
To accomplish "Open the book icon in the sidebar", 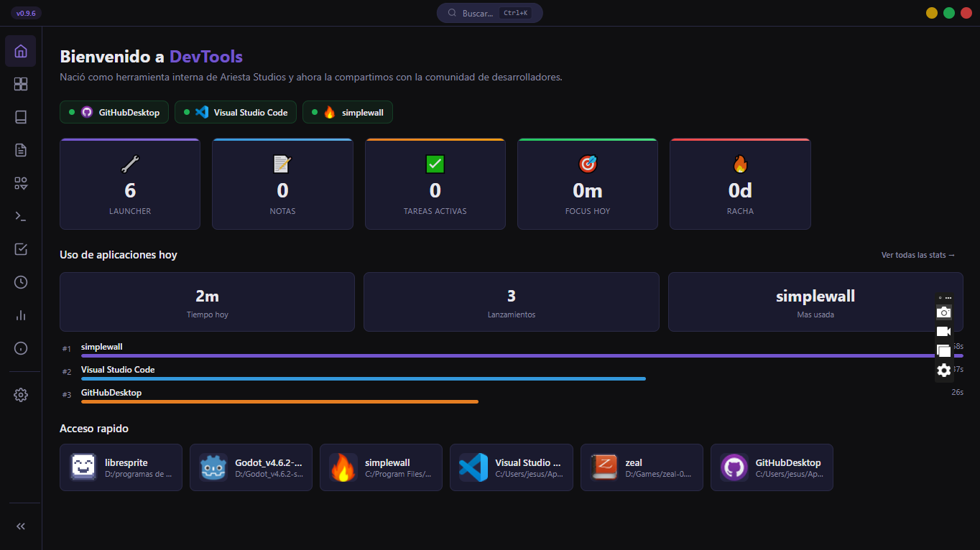I will tap(21, 117).
